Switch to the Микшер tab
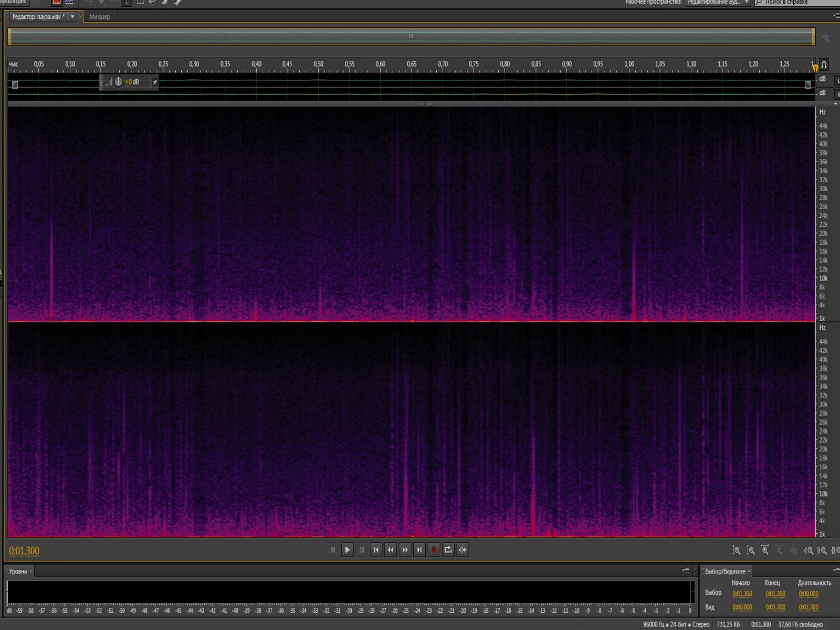The width and height of the screenshot is (840, 630). tap(100, 17)
